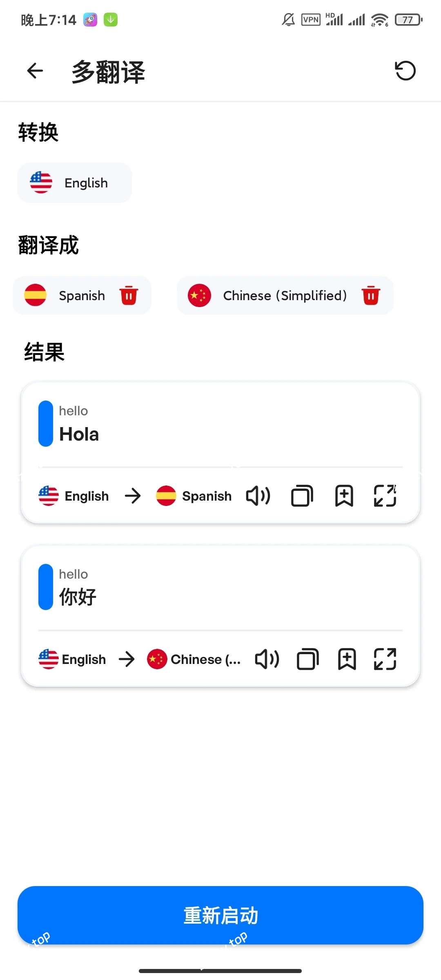Tap the reset refresh icon top right
The width and height of the screenshot is (441, 980).
coord(405,71)
